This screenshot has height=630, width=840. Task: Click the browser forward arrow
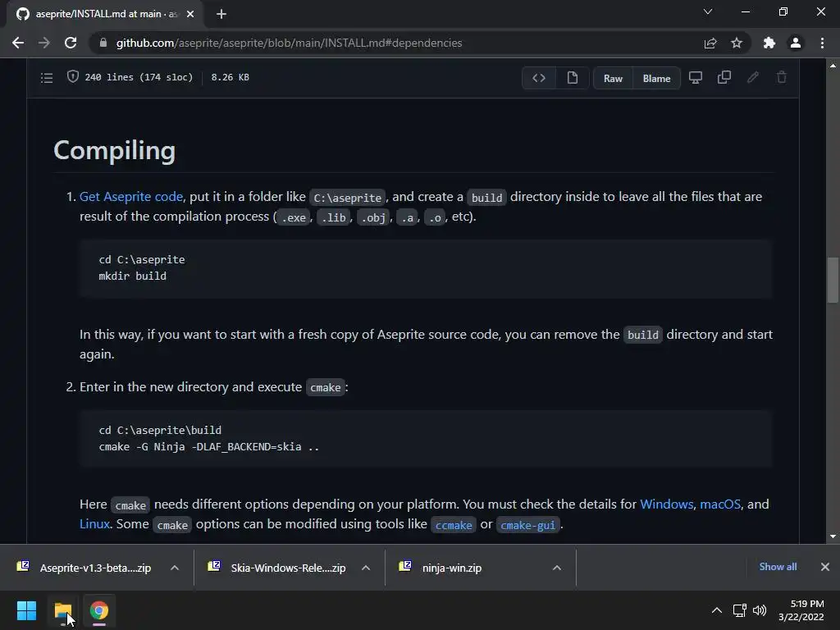click(x=44, y=43)
